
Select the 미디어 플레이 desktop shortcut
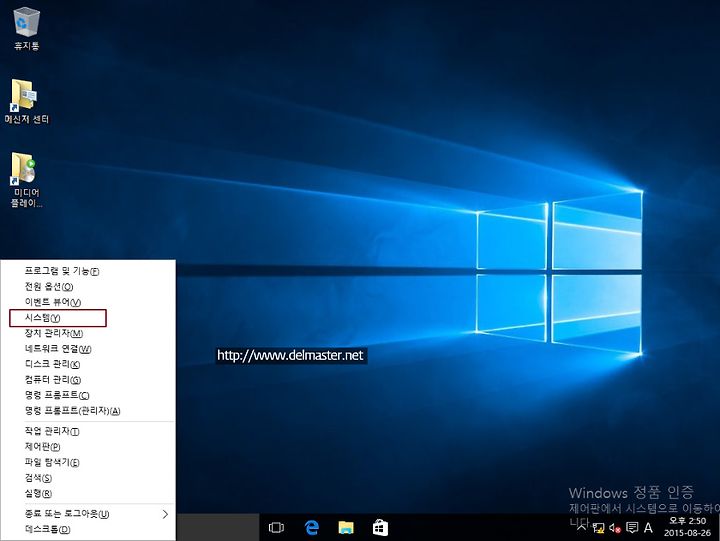[x=27, y=180]
